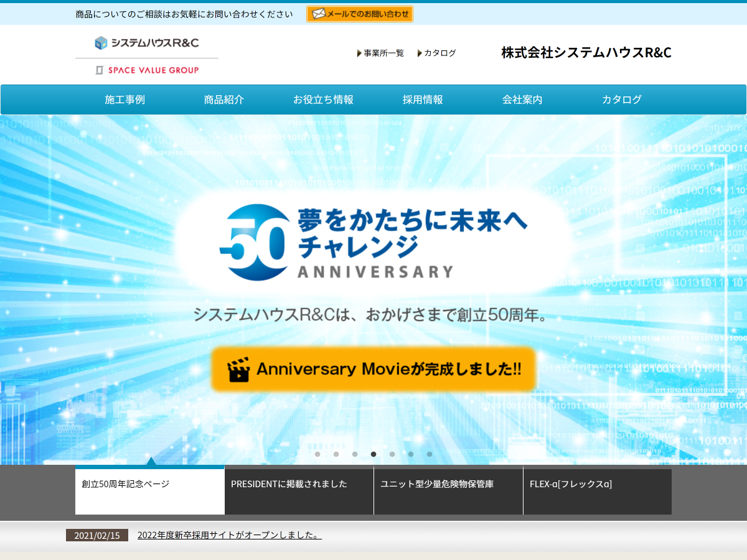The height and width of the screenshot is (560, 747).
Task: Open the 施工事例 menu
Action: 125,100
